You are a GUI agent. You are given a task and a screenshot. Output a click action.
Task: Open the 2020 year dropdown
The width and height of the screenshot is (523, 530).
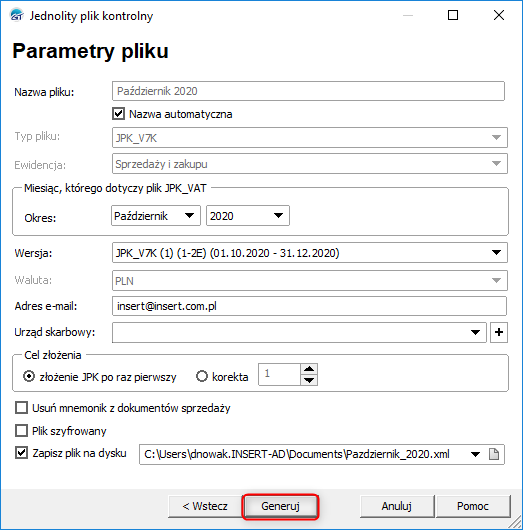248,216
